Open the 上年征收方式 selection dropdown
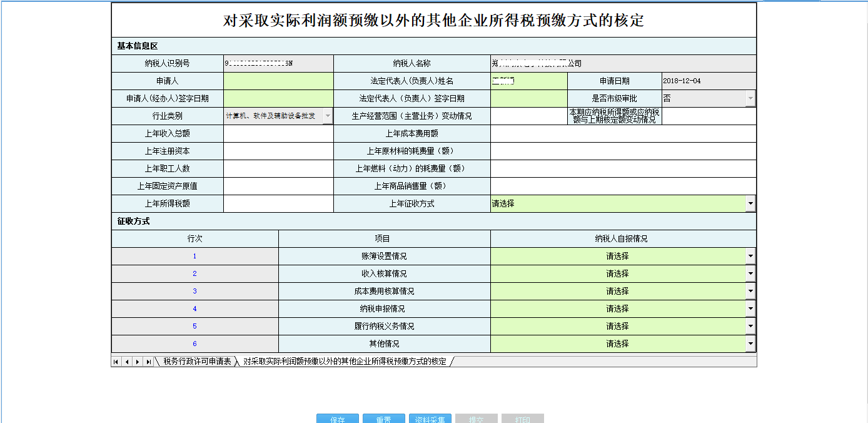 tap(750, 203)
